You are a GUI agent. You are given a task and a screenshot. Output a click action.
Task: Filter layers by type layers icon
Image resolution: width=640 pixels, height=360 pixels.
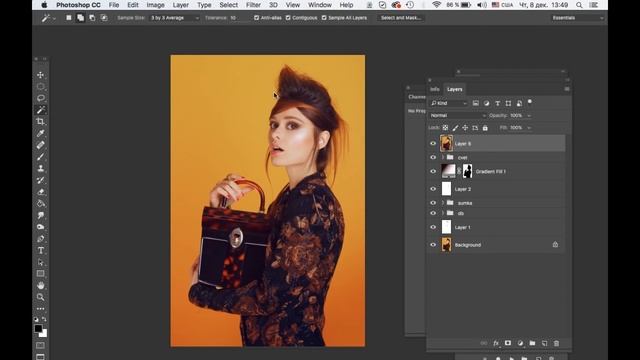click(x=498, y=103)
